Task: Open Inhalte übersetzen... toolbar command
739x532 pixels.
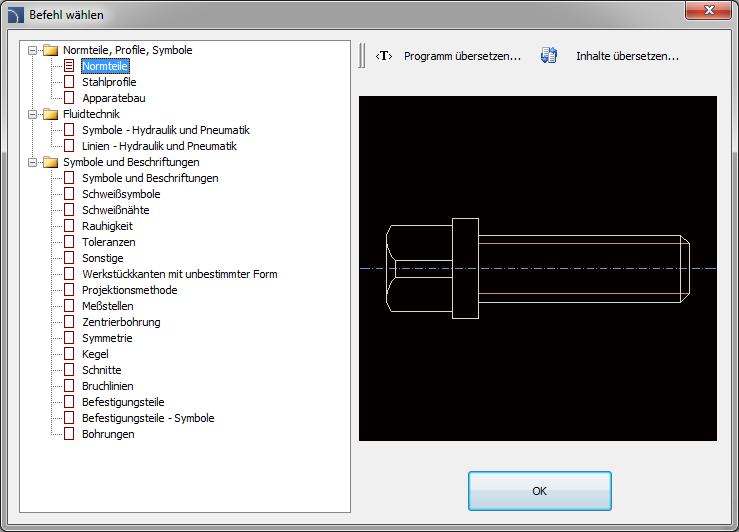Action: pos(627,57)
